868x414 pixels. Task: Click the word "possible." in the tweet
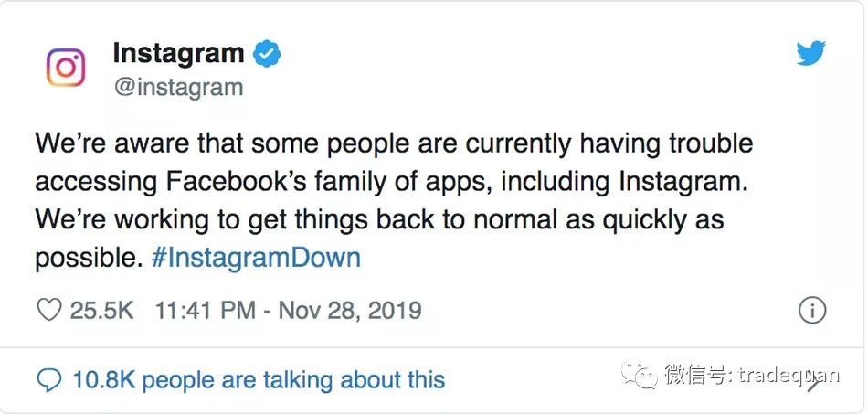pos(89,258)
